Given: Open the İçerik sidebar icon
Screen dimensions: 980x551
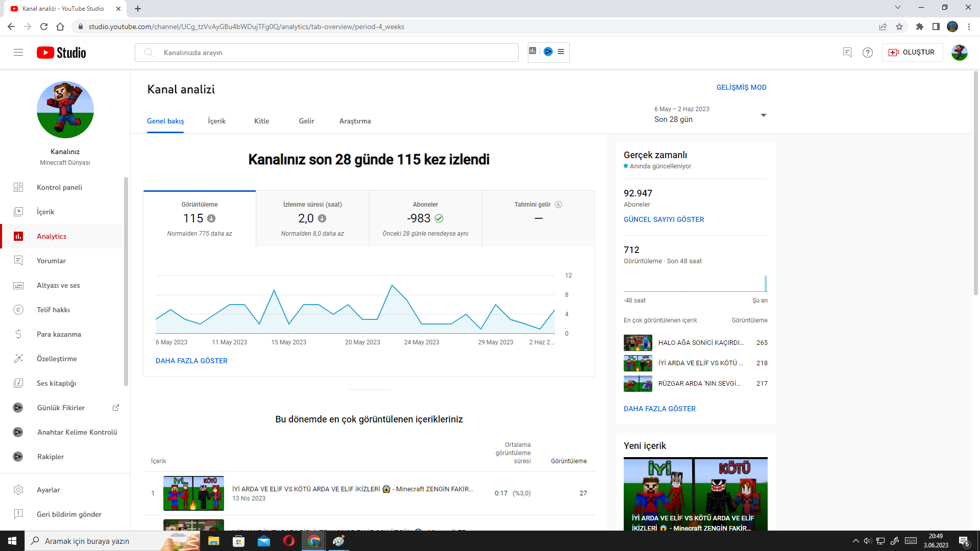Looking at the screenshot, I should pyautogui.click(x=18, y=212).
